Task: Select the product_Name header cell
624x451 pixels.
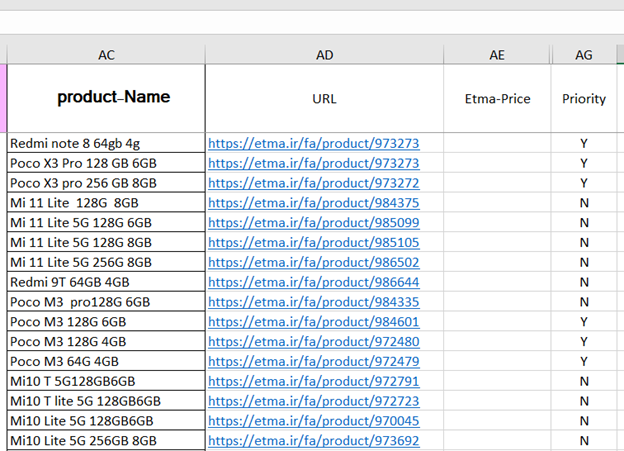Action: 106,98
